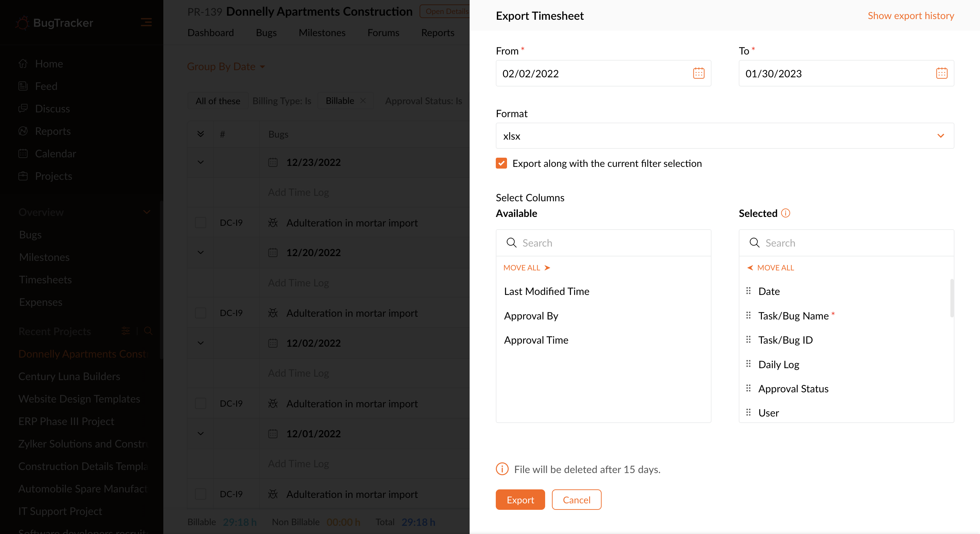
Task: Open the From date calendar picker
Action: [699, 73]
